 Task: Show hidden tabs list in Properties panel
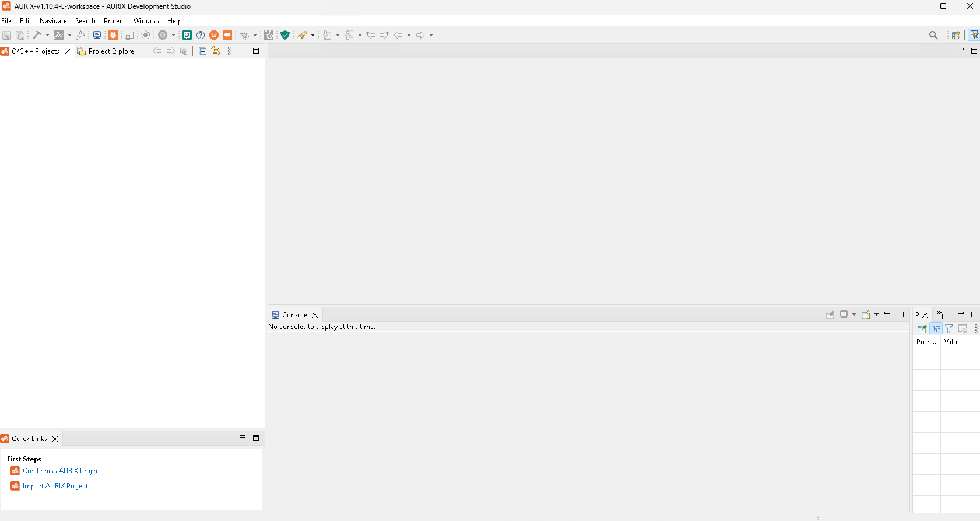(940, 314)
